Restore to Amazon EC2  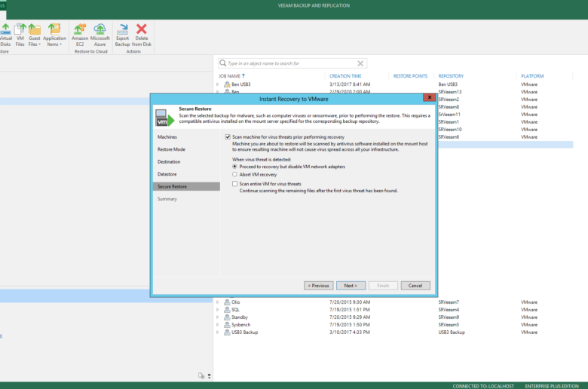[x=80, y=35]
